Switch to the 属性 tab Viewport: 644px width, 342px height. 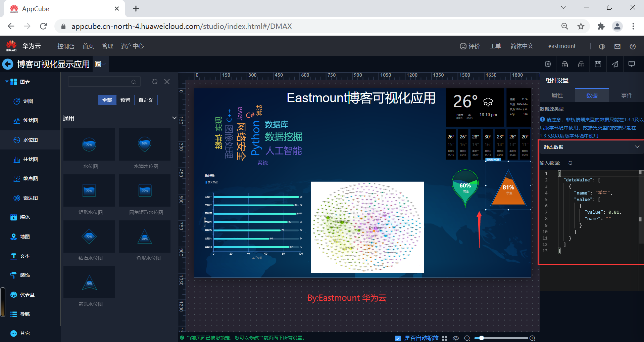click(557, 95)
